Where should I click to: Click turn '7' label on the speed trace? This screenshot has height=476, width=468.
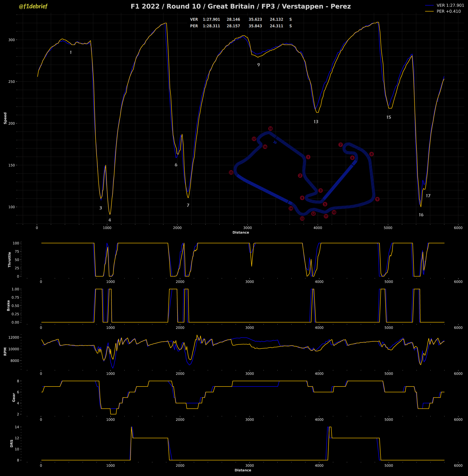tap(188, 205)
